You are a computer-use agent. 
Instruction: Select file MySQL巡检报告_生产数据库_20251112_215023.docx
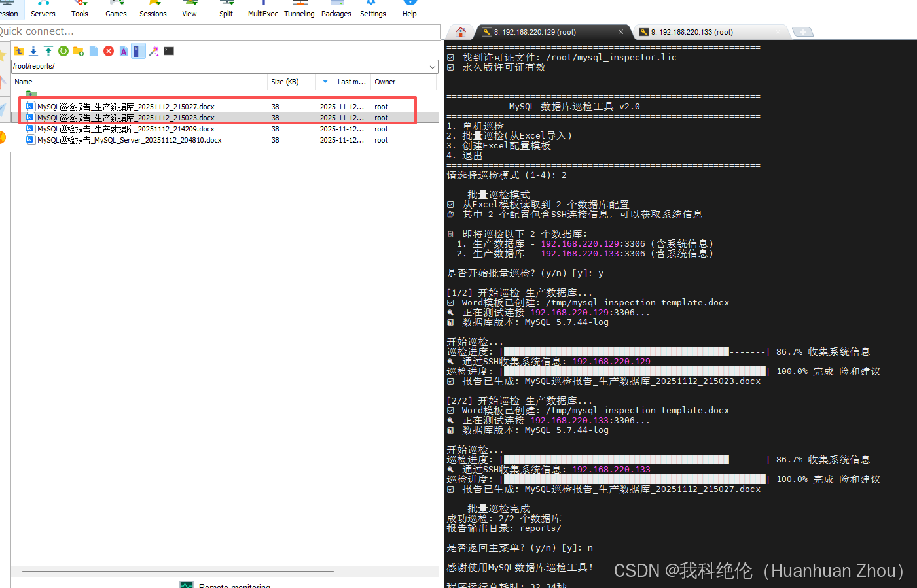pyautogui.click(x=126, y=118)
